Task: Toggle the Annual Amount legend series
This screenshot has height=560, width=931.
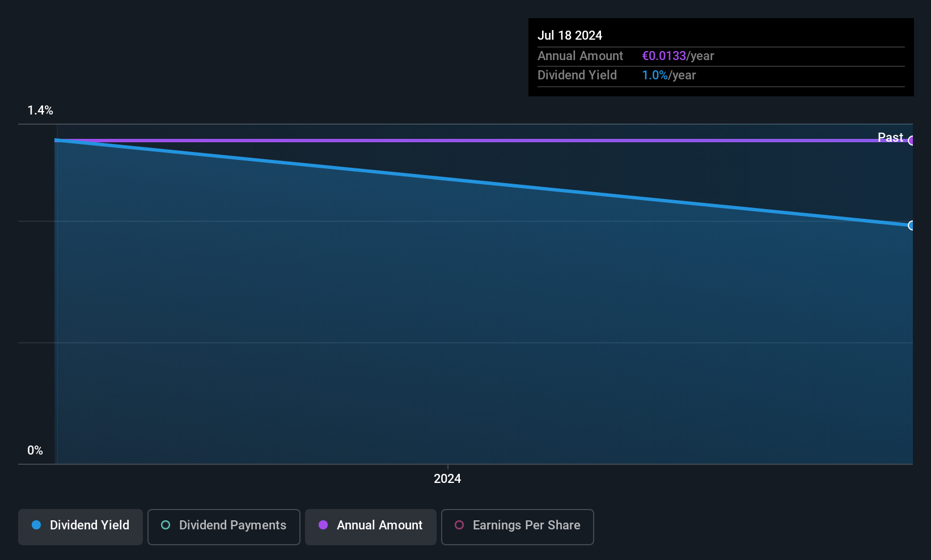Action: pos(371,527)
